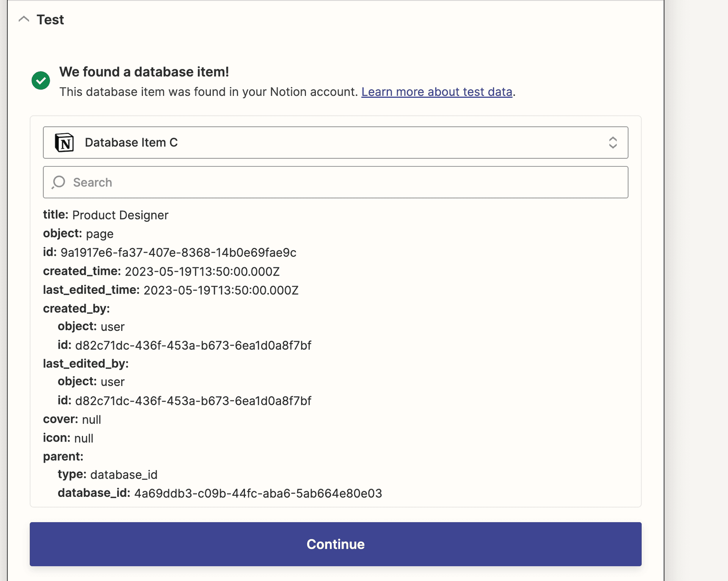Click the green success checkmark icon
Image resolution: width=728 pixels, height=581 pixels.
click(x=41, y=80)
